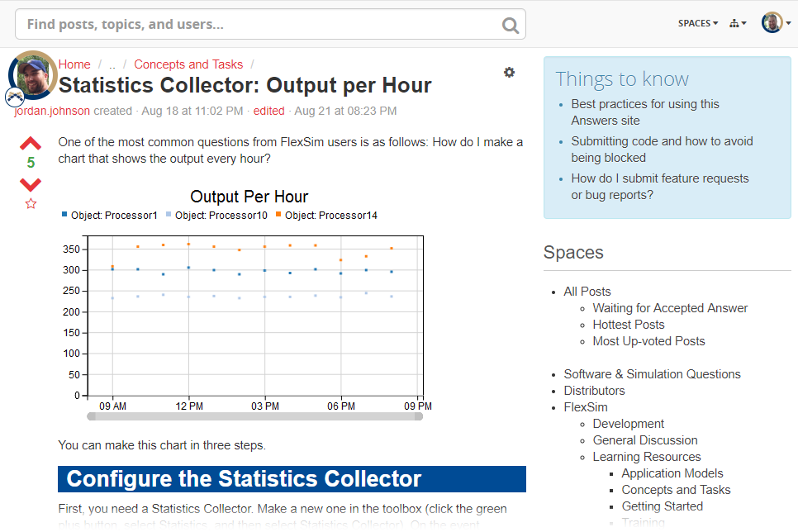The width and height of the screenshot is (798, 532).
Task: Open the user account dropdown arrow
Action: pos(788,23)
